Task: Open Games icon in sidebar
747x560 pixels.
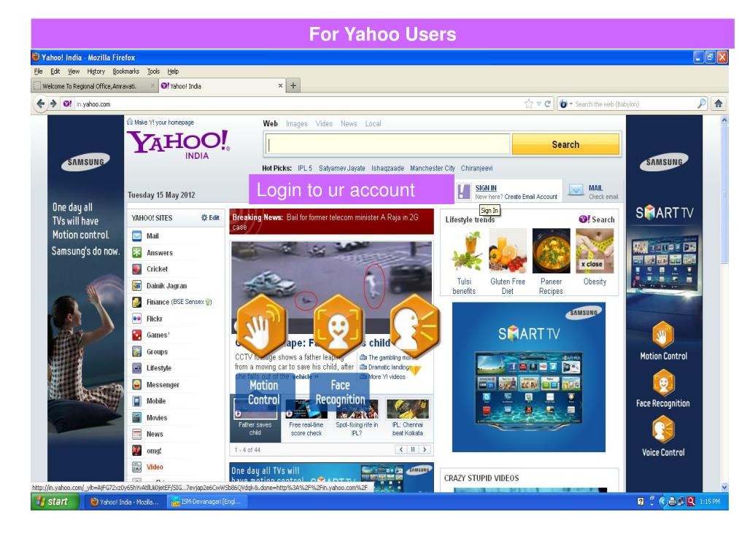Action: (x=136, y=335)
